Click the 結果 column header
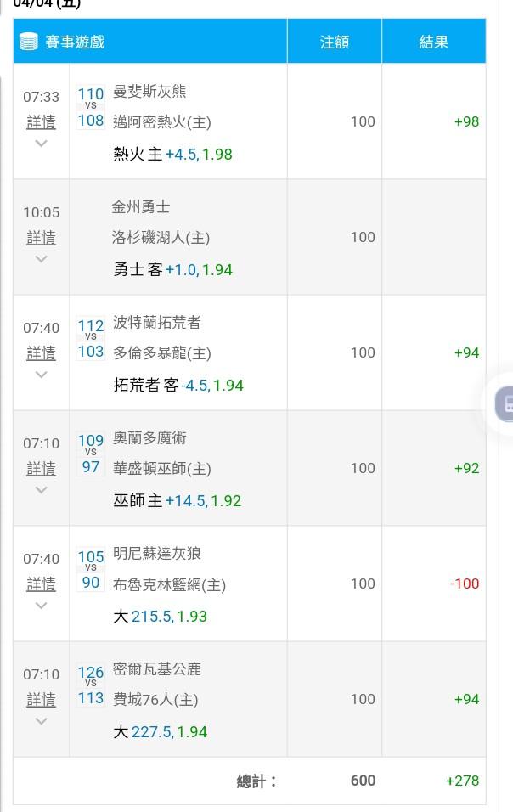The height and width of the screenshot is (812, 513). pos(434,42)
